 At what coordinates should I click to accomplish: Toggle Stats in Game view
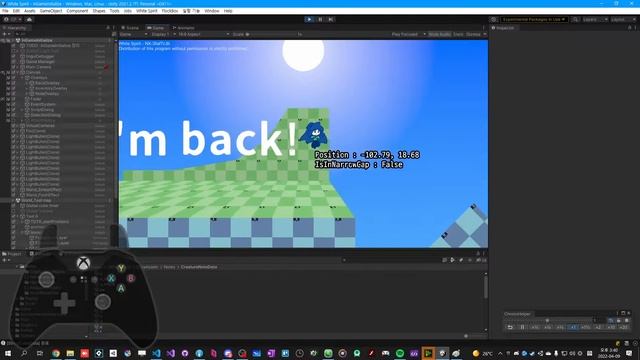click(x=458, y=34)
